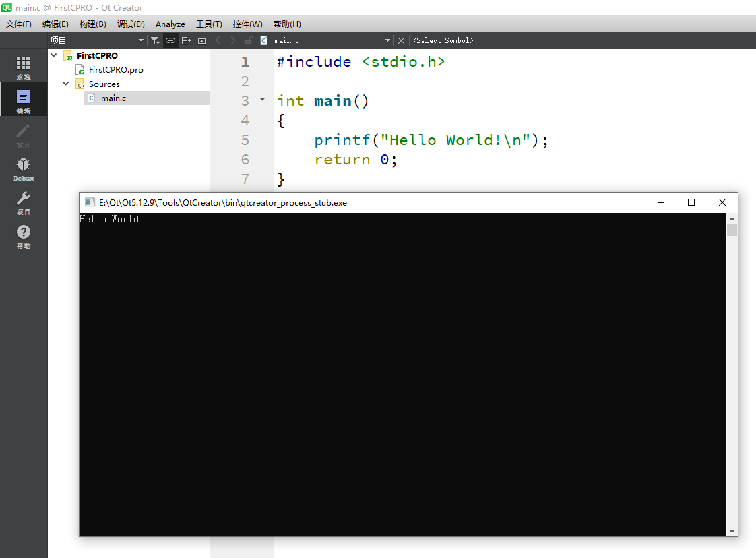Open the 构建(B) menu

(92, 24)
